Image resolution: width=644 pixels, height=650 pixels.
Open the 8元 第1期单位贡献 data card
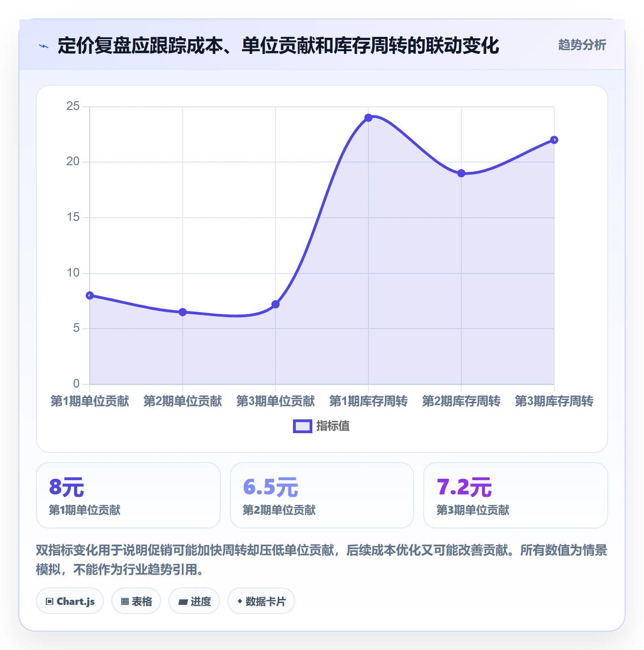[x=128, y=495]
